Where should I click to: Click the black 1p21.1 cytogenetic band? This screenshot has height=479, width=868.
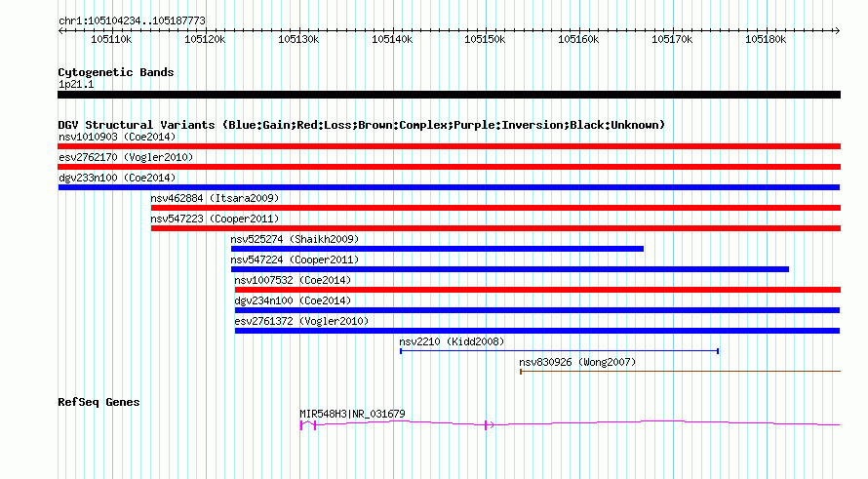pyautogui.click(x=449, y=95)
